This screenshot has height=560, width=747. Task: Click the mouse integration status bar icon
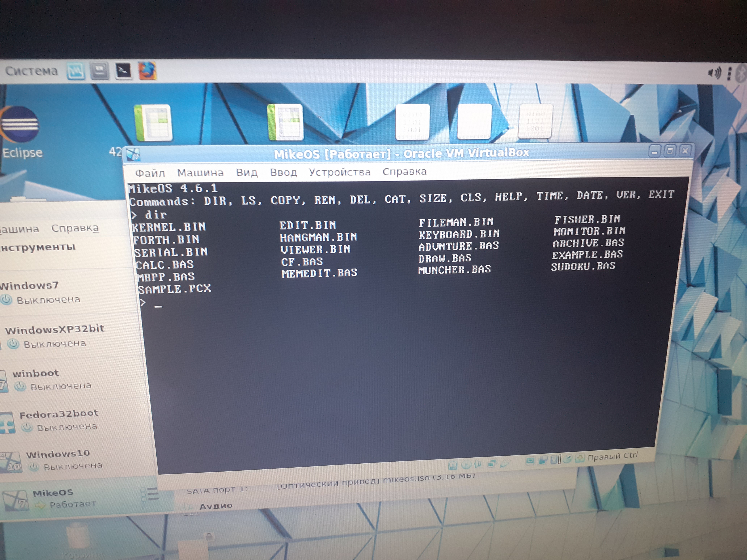(568, 459)
